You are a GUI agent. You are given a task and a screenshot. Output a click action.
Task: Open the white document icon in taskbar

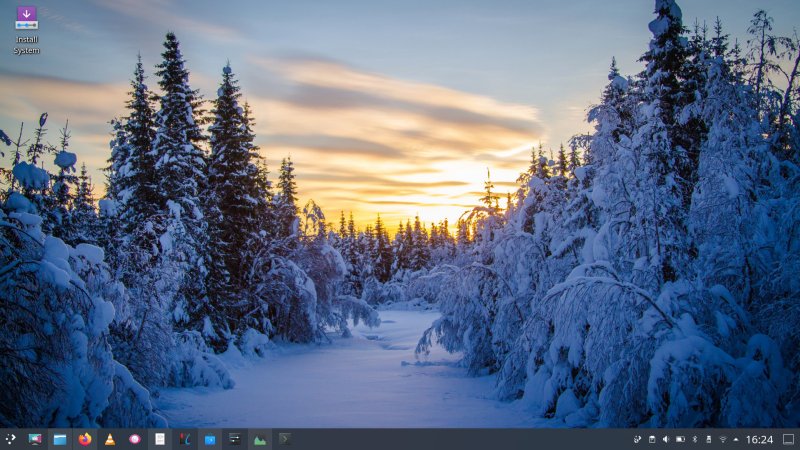tap(160, 439)
